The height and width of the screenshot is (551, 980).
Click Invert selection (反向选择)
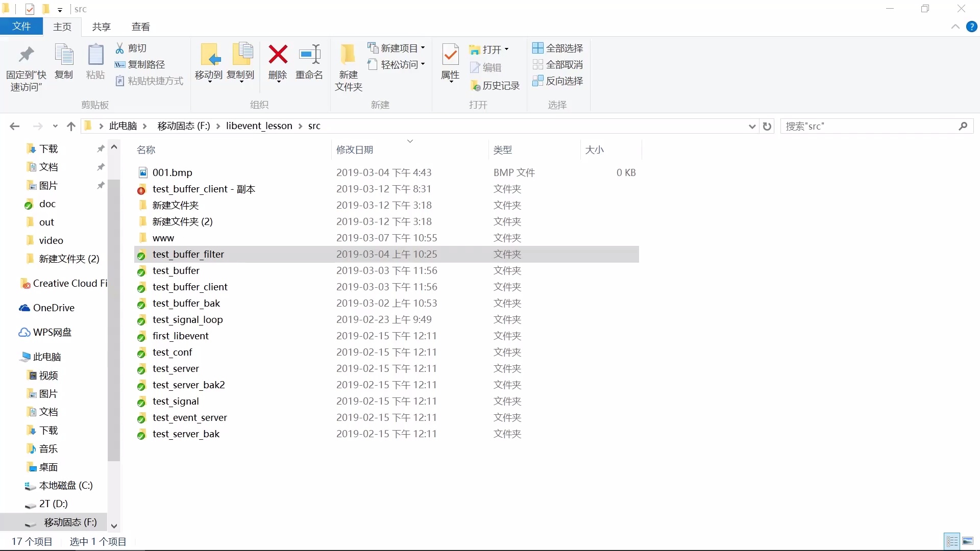click(557, 81)
